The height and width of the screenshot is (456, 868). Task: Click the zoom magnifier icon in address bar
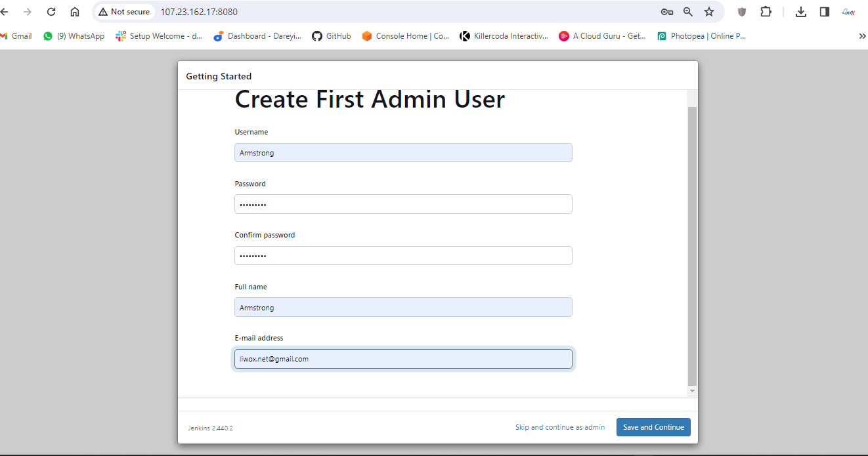688,12
